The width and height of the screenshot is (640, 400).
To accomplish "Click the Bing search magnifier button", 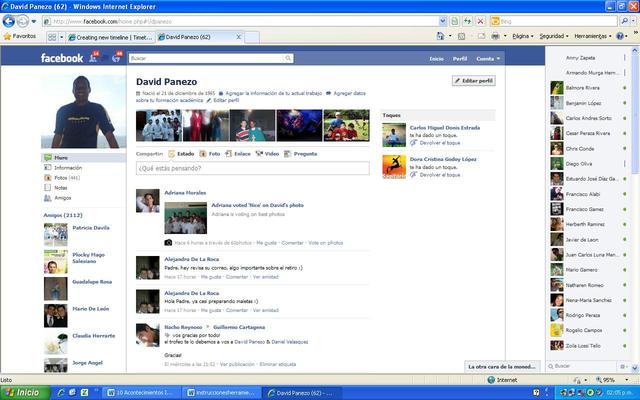I will tap(624, 21).
